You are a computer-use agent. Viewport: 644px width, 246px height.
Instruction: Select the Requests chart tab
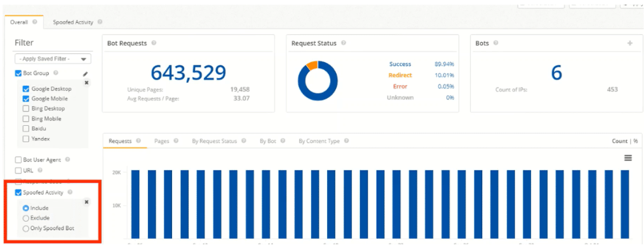click(x=120, y=141)
